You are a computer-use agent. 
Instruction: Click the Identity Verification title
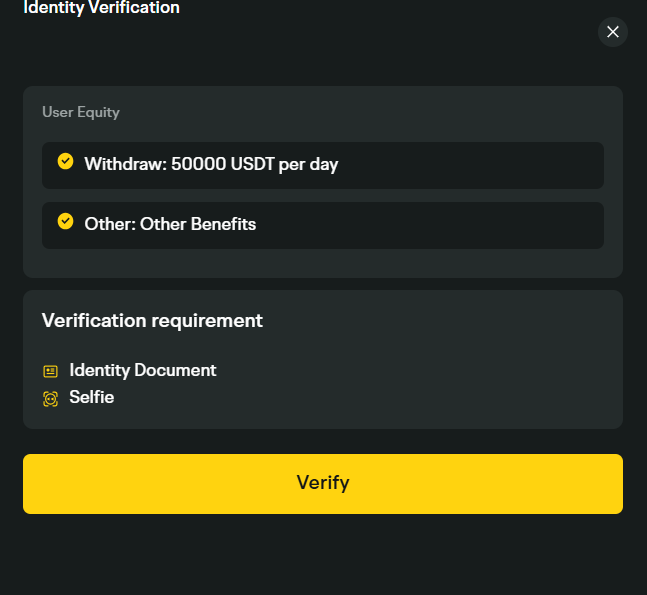click(102, 7)
